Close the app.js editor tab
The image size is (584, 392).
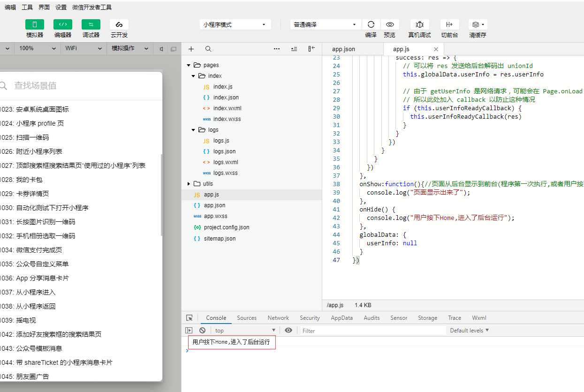tap(436, 49)
